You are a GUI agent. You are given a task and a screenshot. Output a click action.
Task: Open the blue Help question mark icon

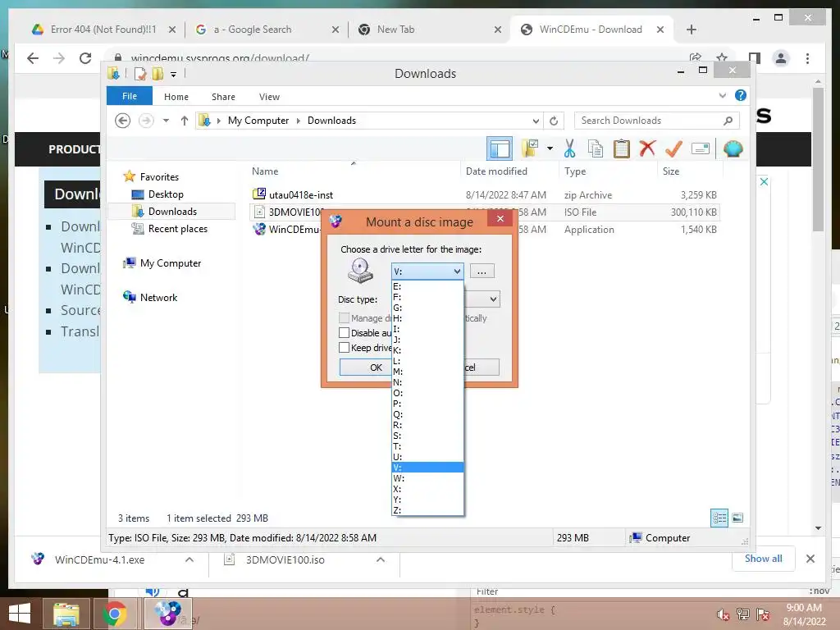point(741,95)
